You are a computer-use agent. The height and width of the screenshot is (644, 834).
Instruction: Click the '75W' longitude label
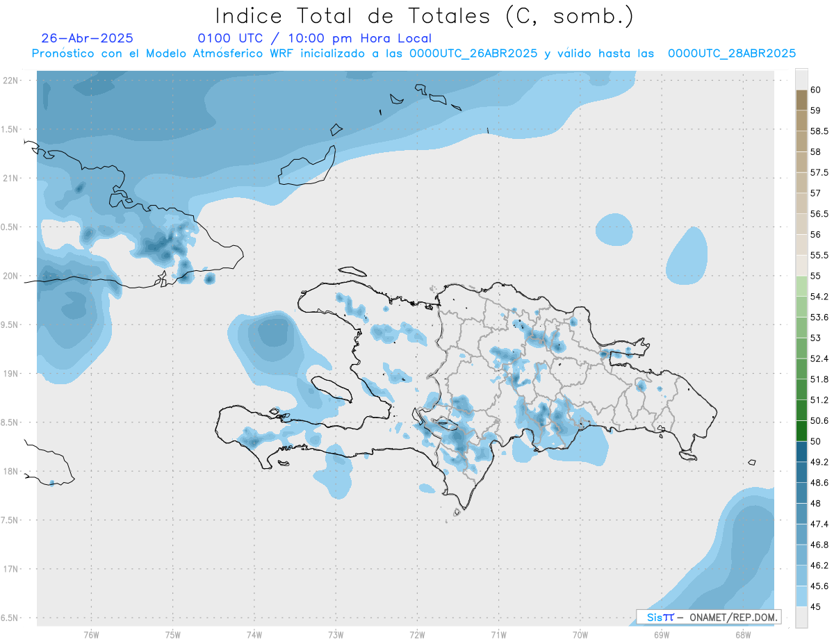click(x=172, y=634)
